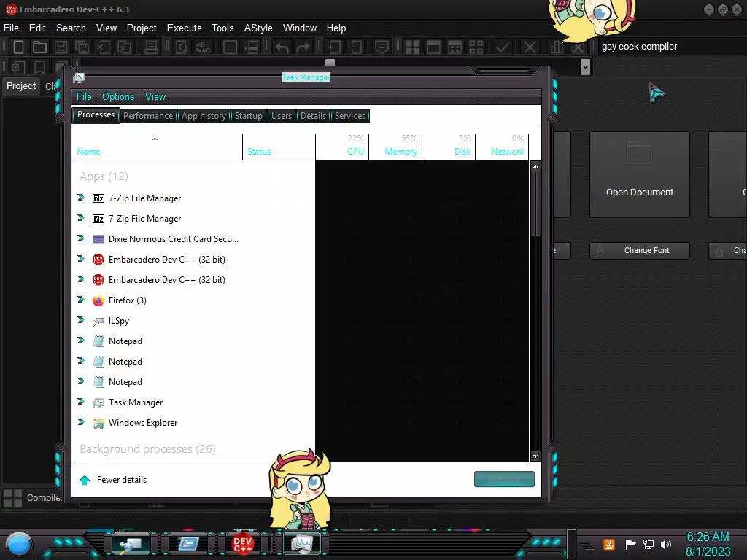Expand the Task Manager process row

tap(81, 402)
